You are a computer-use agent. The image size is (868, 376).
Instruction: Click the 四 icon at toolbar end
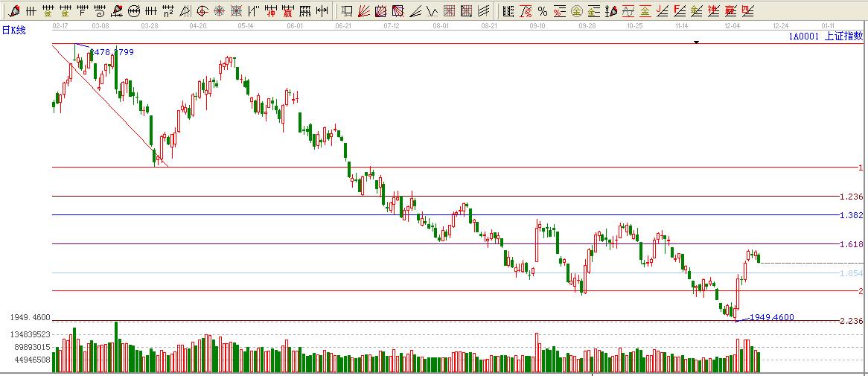click(748, 10)
